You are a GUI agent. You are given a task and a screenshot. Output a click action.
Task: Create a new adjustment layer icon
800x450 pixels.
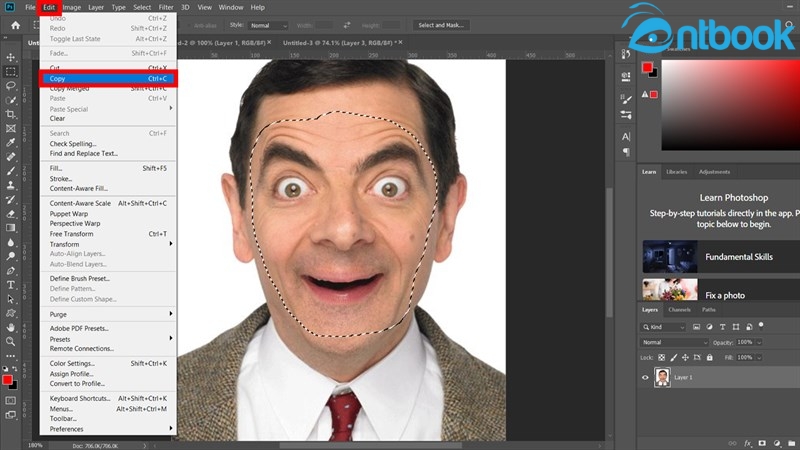(777, 443)
